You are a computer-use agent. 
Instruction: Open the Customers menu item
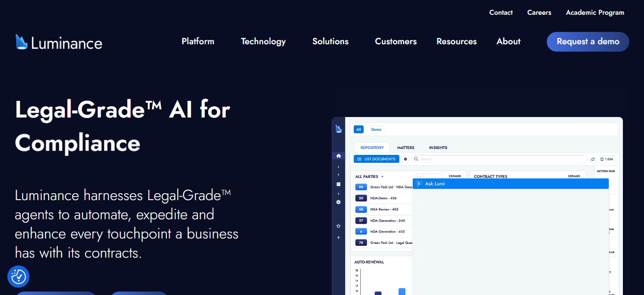coord(396,41)
